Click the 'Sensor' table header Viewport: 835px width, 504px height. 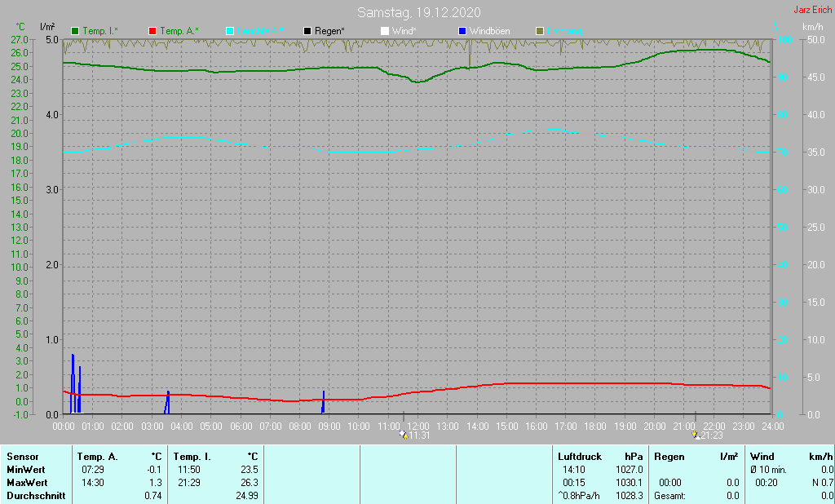(22, 457)
